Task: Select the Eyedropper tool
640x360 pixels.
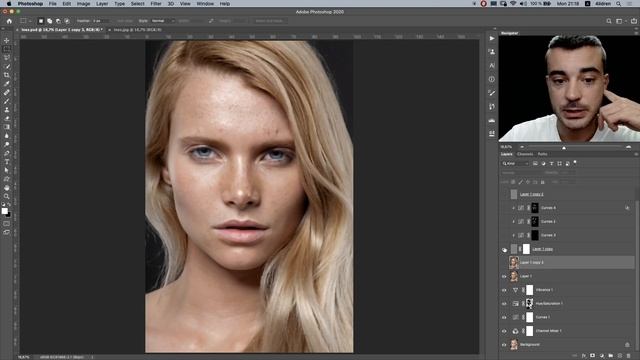Action: pos(7,84)
